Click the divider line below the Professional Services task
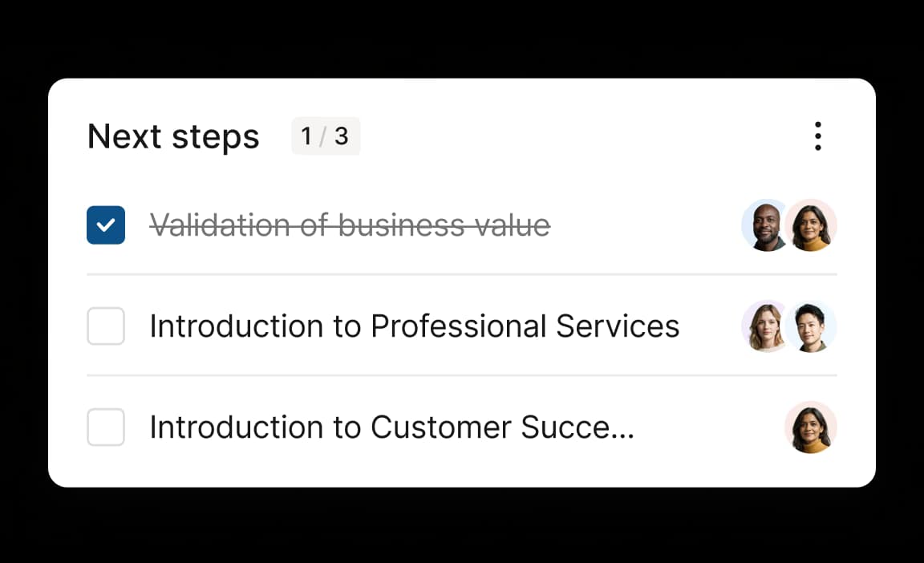This screenshot has width=924, height=563. 461,375
